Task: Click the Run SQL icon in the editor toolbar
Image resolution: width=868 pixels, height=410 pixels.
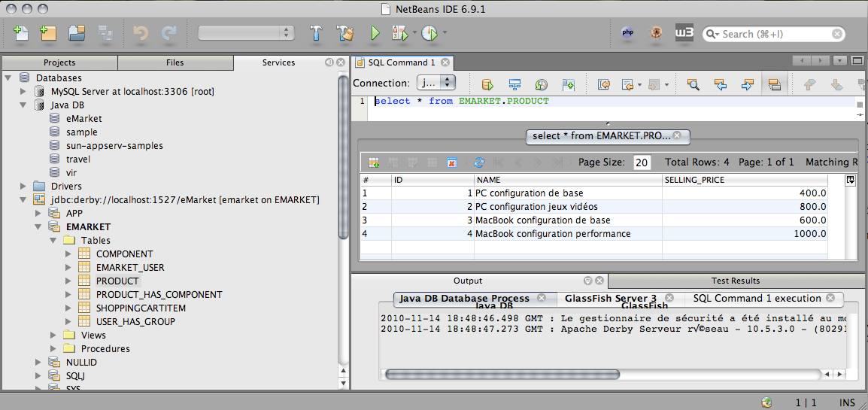Action: [487, 85]
